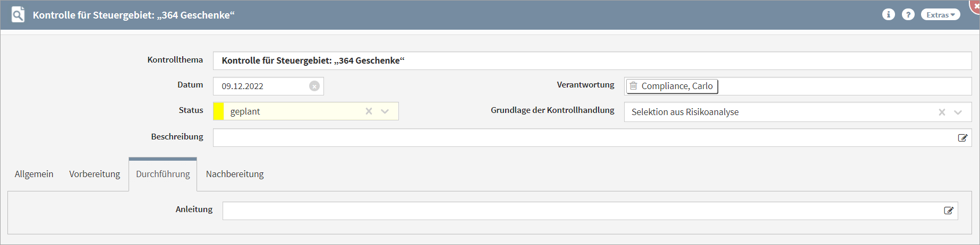980x245 pixels.
Task: Switch to the Allgemein tab
Action: [x=34, y=174]
